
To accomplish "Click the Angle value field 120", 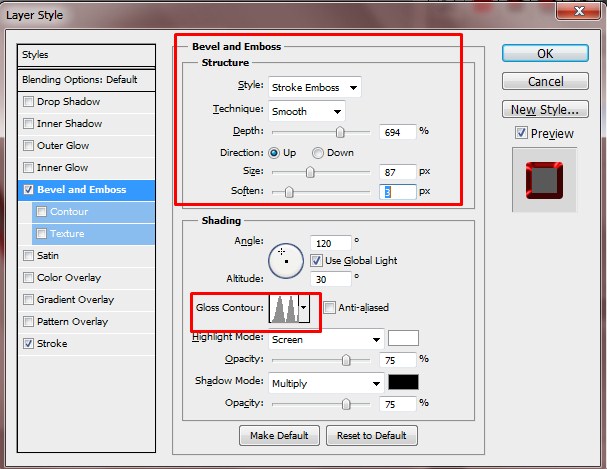I will (x=330, y=243).
